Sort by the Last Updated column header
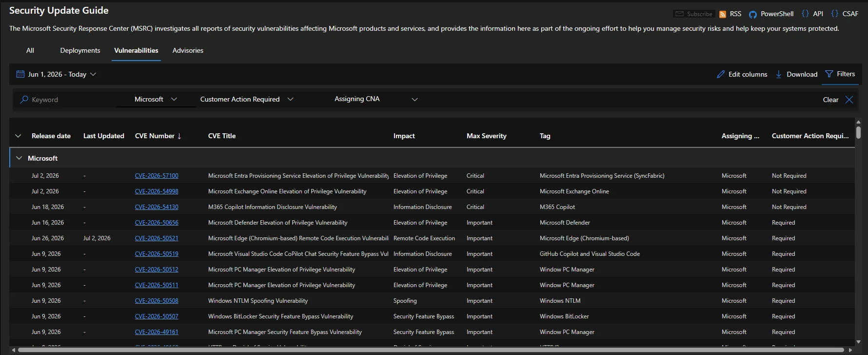This screenshot has height=355, width=868. [104, 136]
